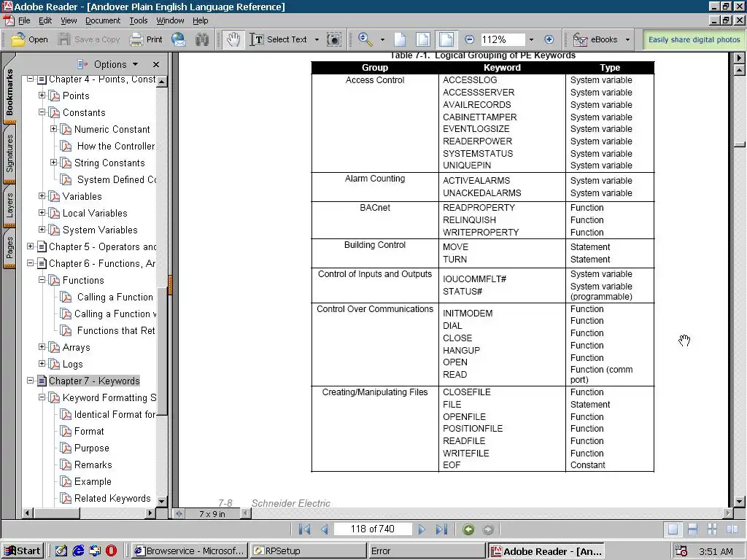
Task: Expand the Chapter 5 bookmark
Action: tap(30, 246)
